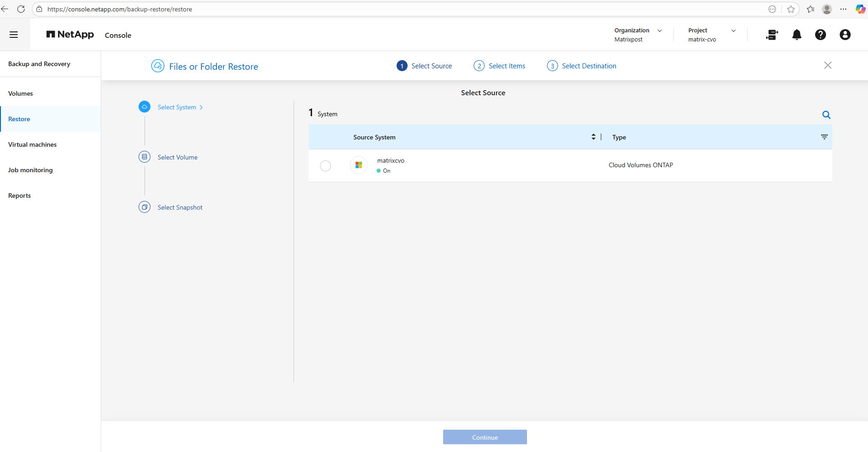This screenshot has width=868, height=452.
Task: Open the user account profile icon
Action: (845, 35)
